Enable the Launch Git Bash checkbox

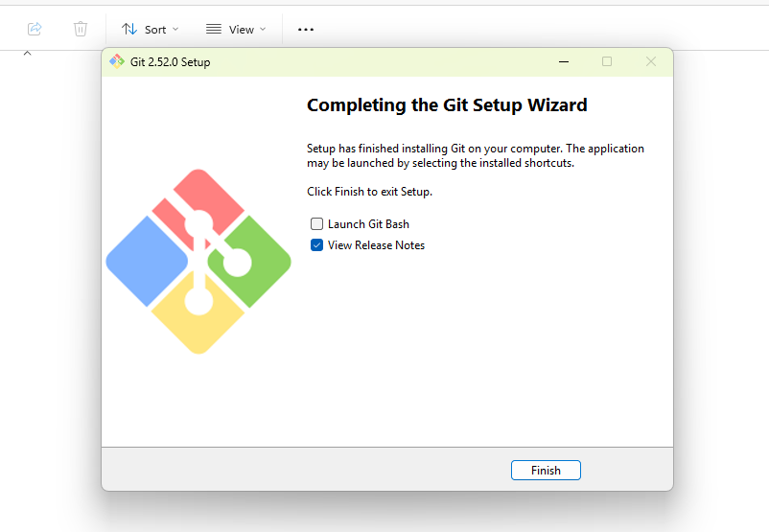point(316,224)
